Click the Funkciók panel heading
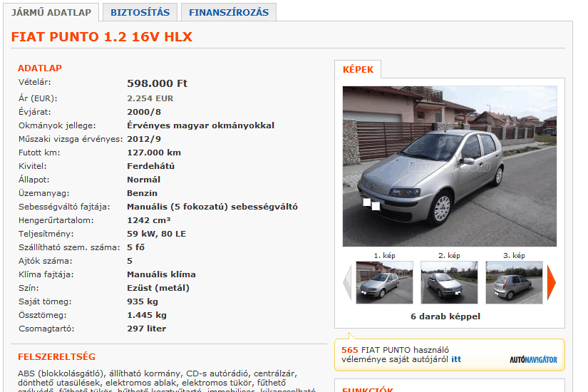The height and width of the screenshot is (392, 588). click(368, 389)
